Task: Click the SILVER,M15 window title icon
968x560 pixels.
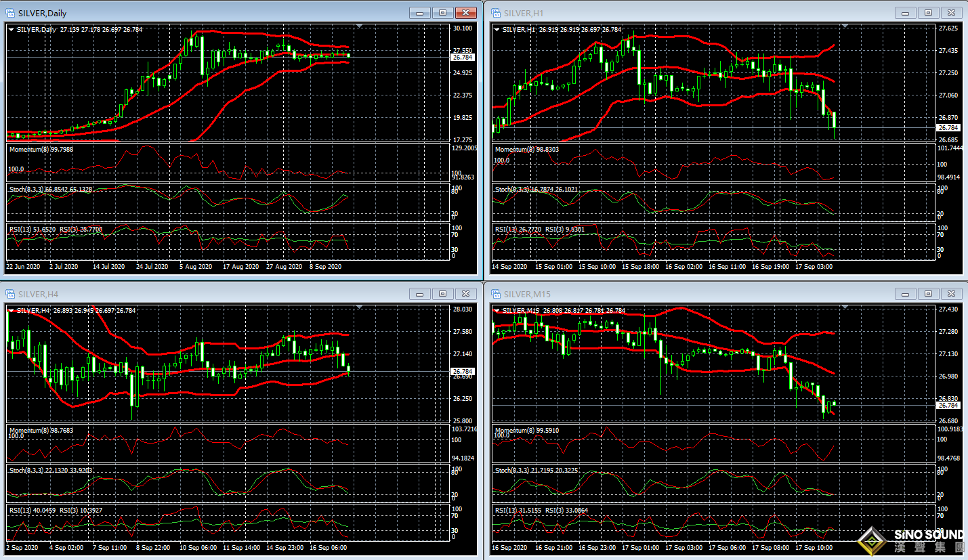Action: 495,294
